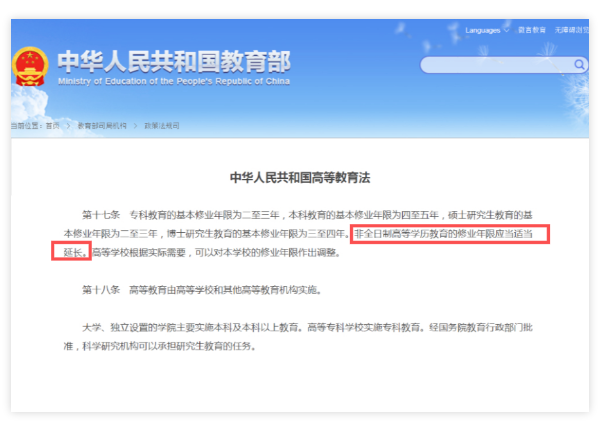This screenshot has width=610, height=436.
Task: Click the 首页 breadcrumb link
Action: (53, 126)
